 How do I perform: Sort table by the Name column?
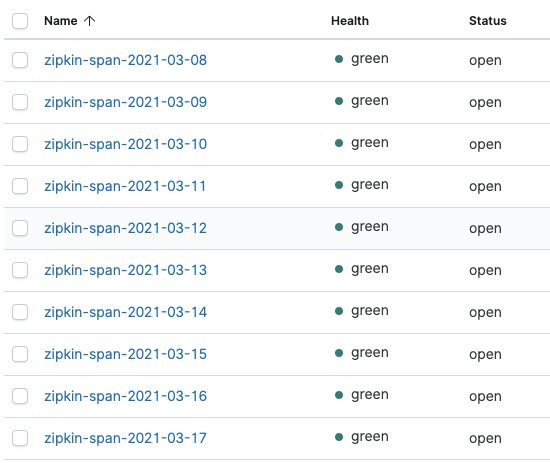pos(61,21)
